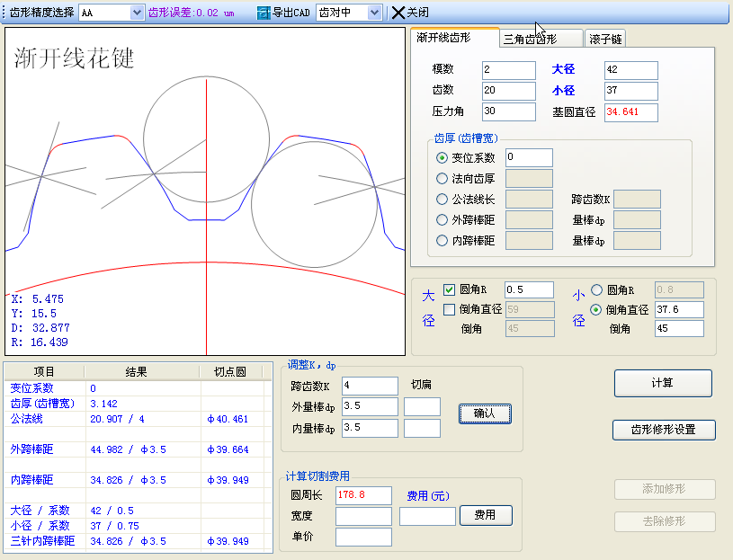Click the 导出CAD export icon
Image resolution: width=733 pixels, height=560 pixels.
(x=264, y=13)
